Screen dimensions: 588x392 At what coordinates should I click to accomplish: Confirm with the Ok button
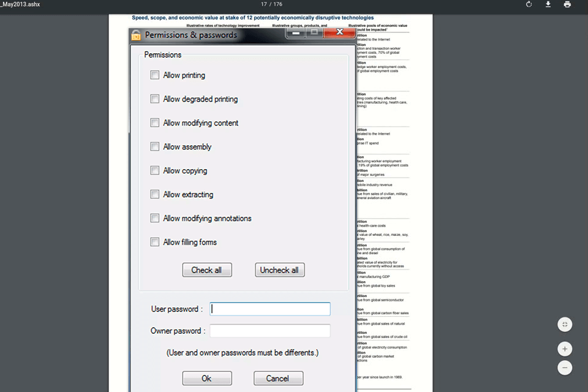click(207, 378)
